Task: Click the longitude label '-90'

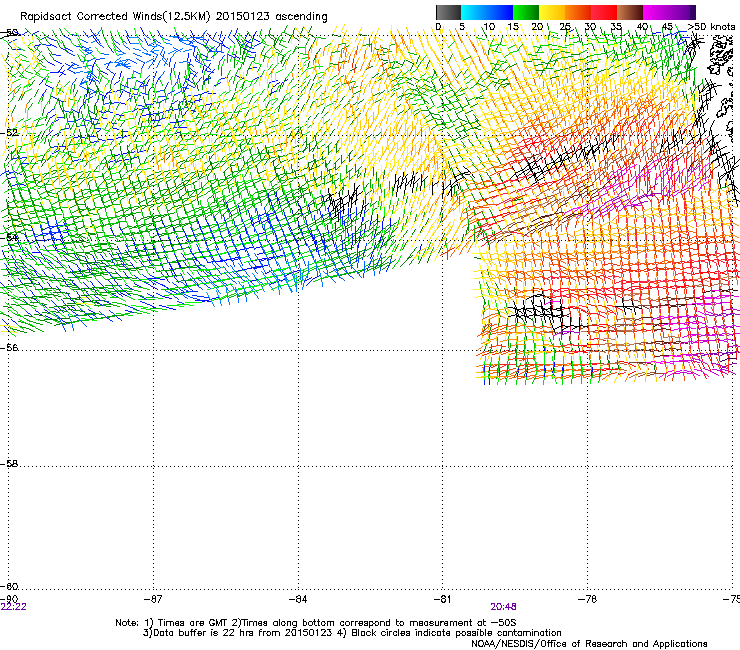Action: (x=9, y=599)
